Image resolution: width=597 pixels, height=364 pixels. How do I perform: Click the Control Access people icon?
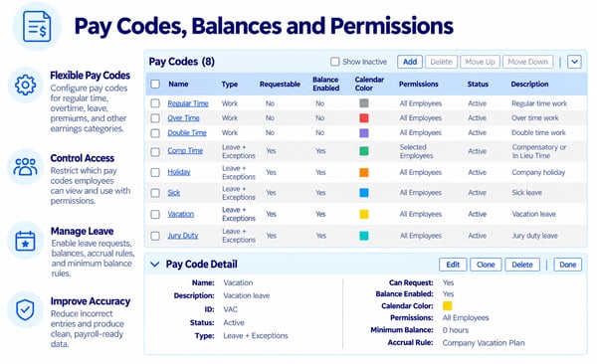(25, 167)
